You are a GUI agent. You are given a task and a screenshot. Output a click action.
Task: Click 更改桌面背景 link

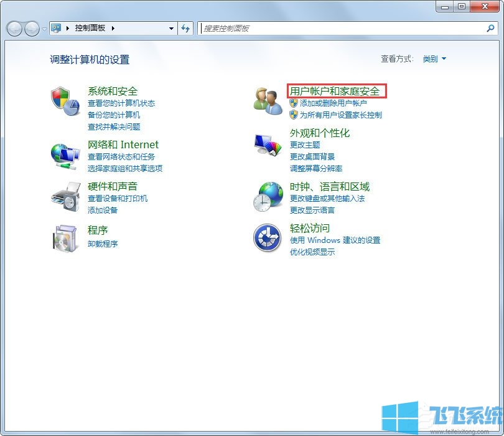(312, 156)
